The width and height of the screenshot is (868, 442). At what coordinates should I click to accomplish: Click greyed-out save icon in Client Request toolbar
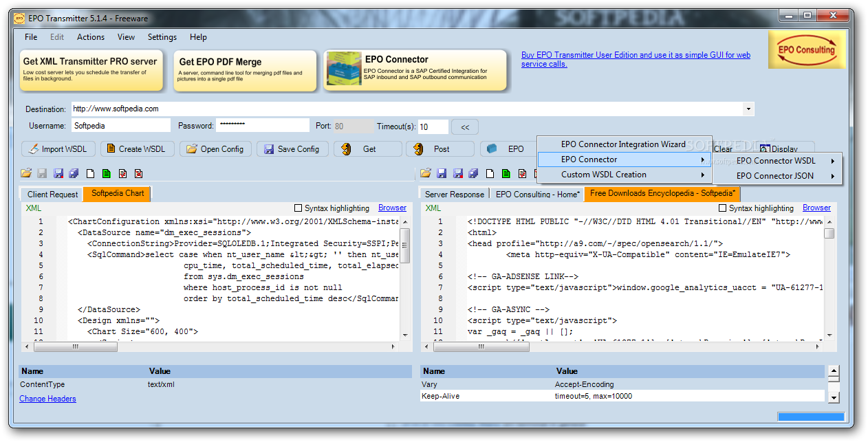click(42, 173)
